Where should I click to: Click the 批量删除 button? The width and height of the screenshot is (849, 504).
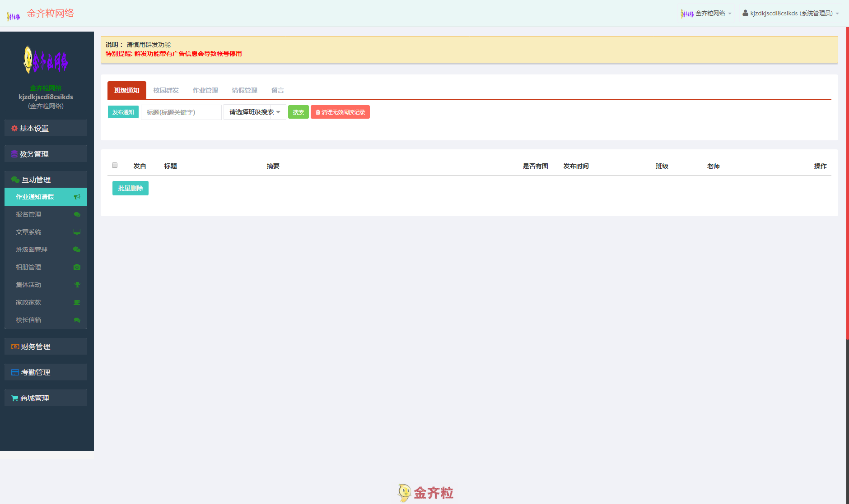131,188
